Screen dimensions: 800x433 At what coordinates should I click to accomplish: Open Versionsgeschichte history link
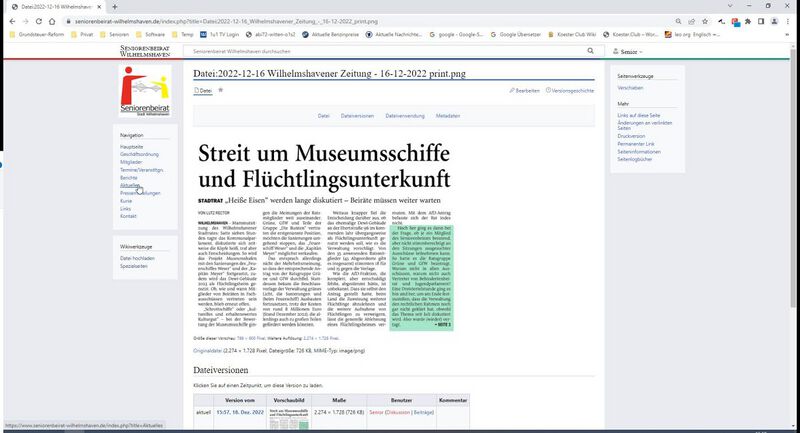pos(572,90)
